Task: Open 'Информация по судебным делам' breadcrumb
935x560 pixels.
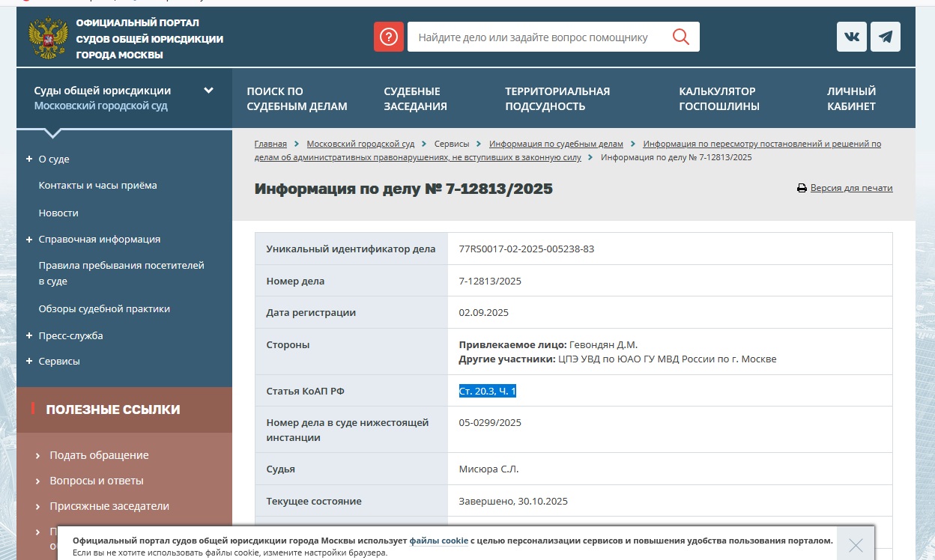Action: coord(556,144)
